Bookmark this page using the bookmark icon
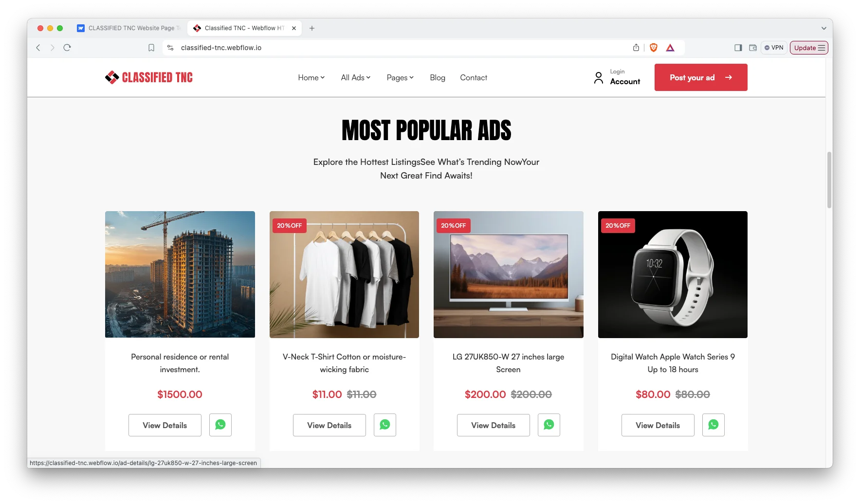This screenshot has width=860, height=504. click(151, 48)
